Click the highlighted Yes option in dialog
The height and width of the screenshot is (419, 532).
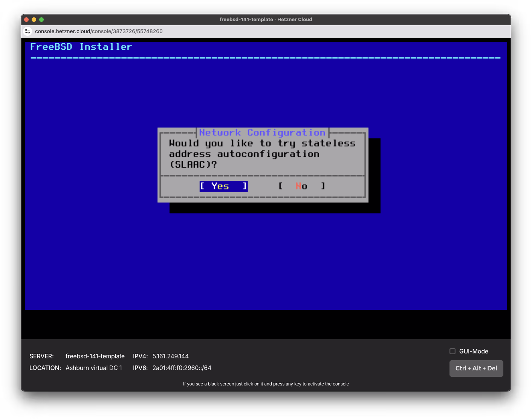[223, 186]
